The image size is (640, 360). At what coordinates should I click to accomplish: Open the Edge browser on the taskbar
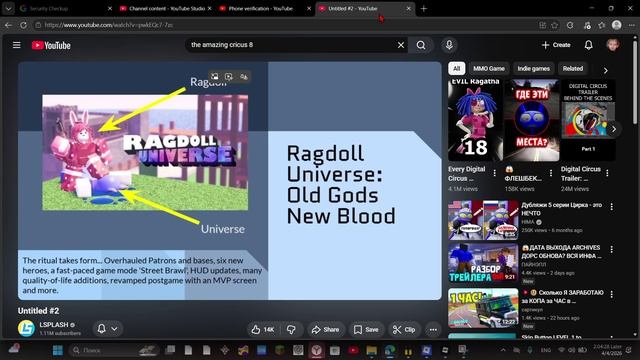coord(390,350)
